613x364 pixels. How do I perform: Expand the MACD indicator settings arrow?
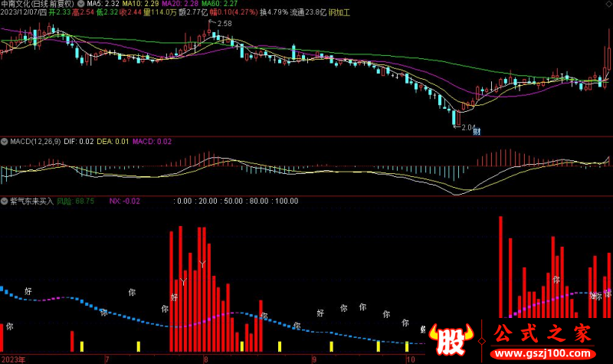(5, 142)
